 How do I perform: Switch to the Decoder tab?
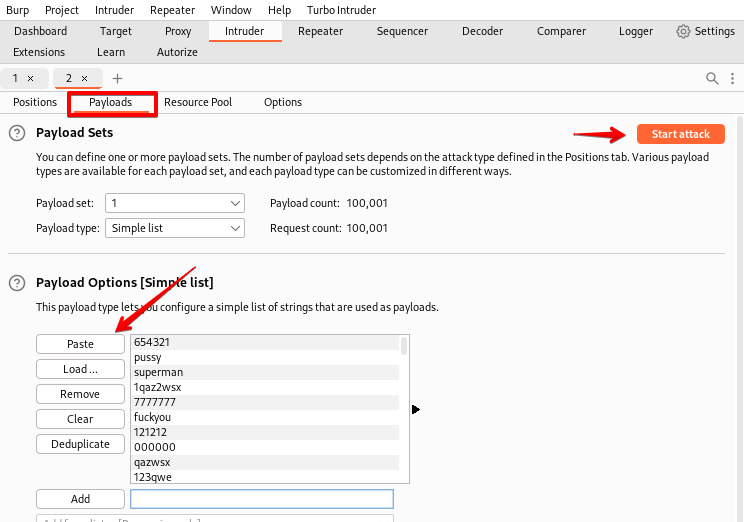[x=482, y=31]
